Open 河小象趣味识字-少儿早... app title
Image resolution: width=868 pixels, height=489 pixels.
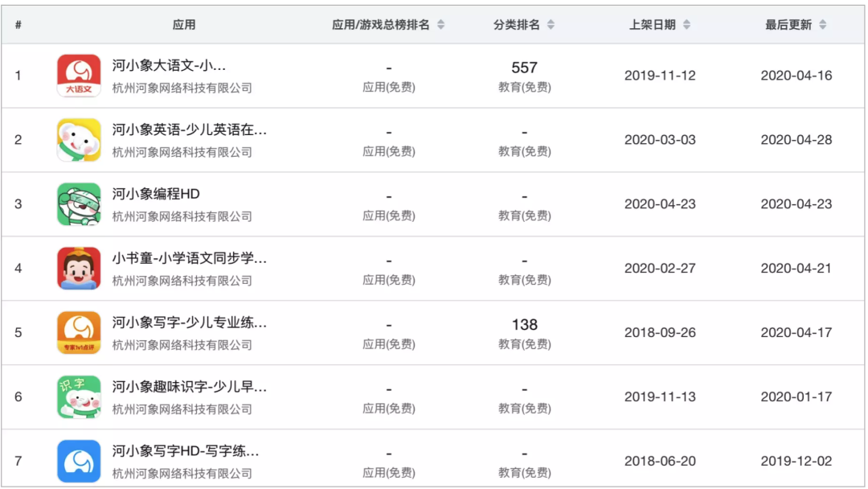190,387
